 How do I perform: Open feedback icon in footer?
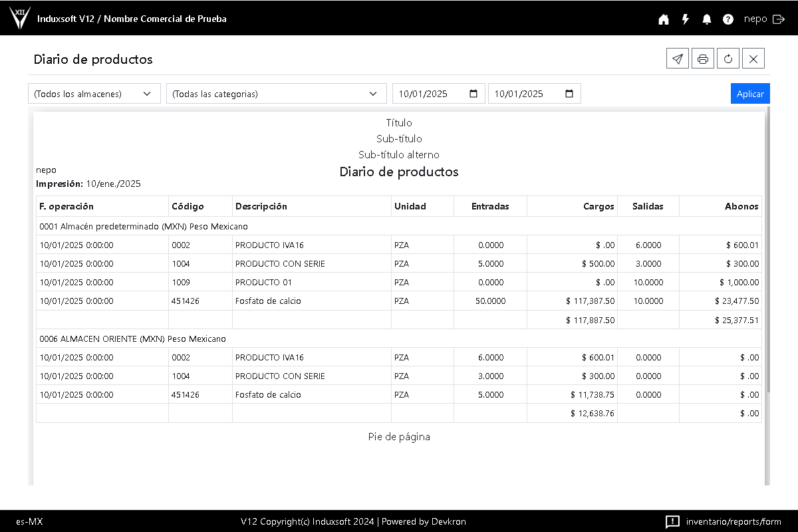tap(672, 521)
